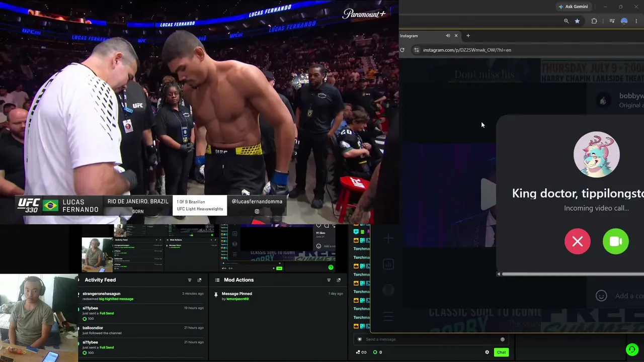This screenshot has width=644, height=362.
Task: Open chat settings gear
Action: [x=487, y=352]
